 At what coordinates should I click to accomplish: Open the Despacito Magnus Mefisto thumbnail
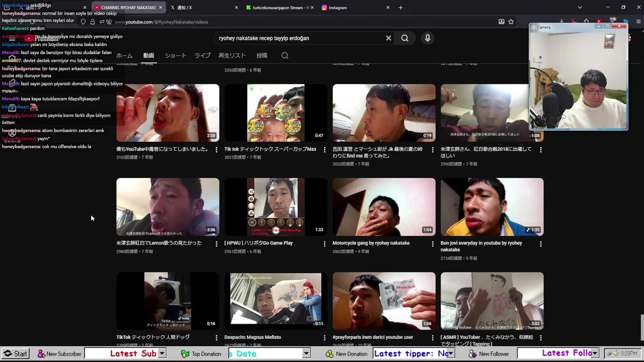coord(276,301)
